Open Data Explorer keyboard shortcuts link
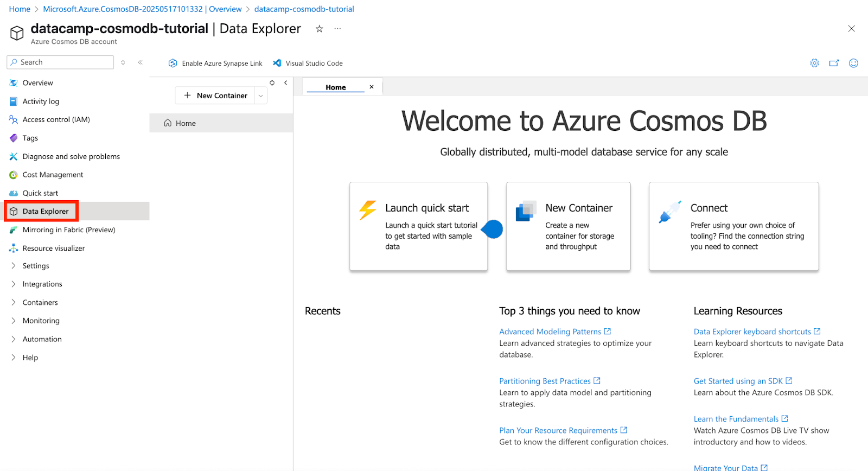This screenshot has height=471, width=868. click(757, 332)
